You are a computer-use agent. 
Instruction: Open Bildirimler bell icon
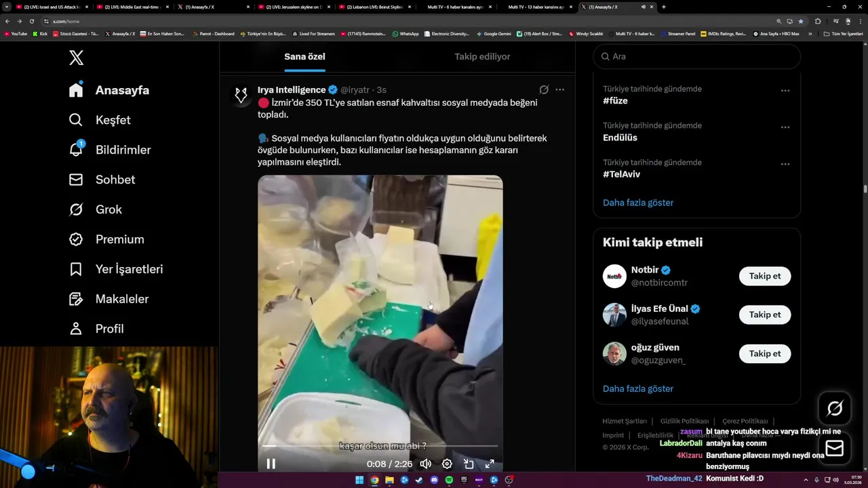pyautogui.click(x=76, y=149)
